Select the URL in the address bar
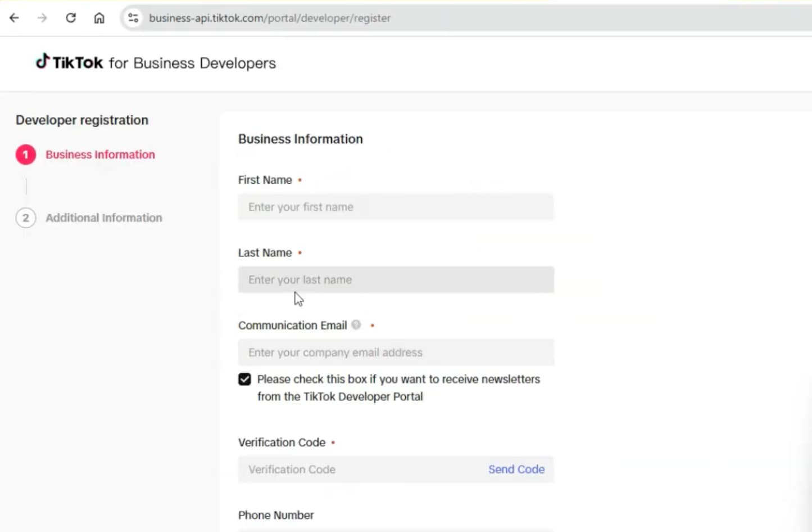This screenshot has height=532, width=812. pos(270,18)
